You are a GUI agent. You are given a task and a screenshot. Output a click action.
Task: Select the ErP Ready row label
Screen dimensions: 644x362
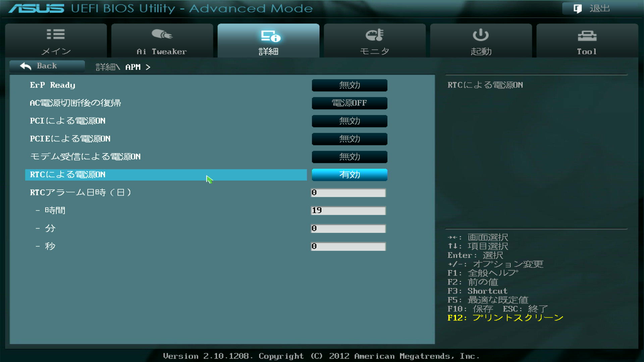[x=52, y=85]
